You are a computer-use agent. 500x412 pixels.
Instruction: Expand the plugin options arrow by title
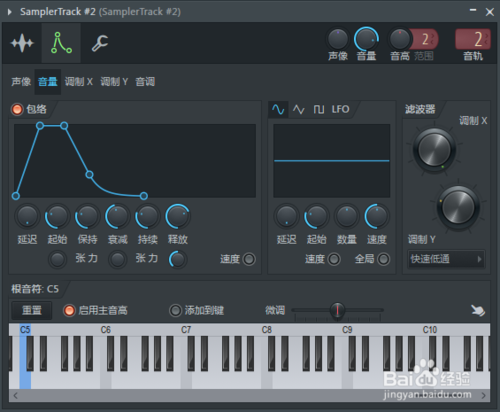tap(10, 12)
